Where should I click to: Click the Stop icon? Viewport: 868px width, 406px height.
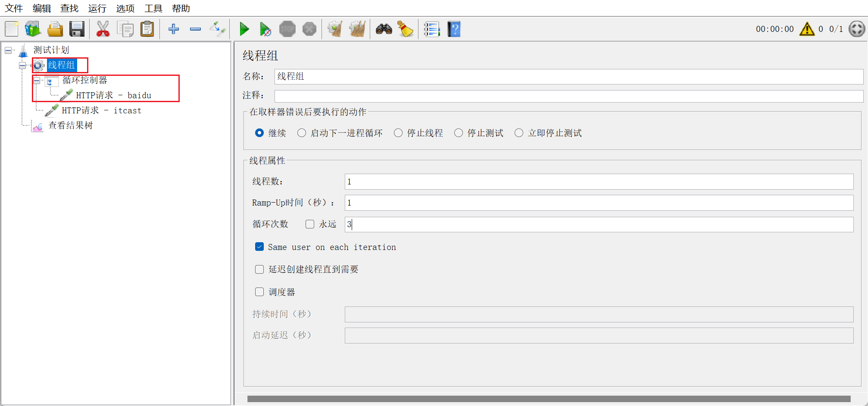[x=287, y=29]
